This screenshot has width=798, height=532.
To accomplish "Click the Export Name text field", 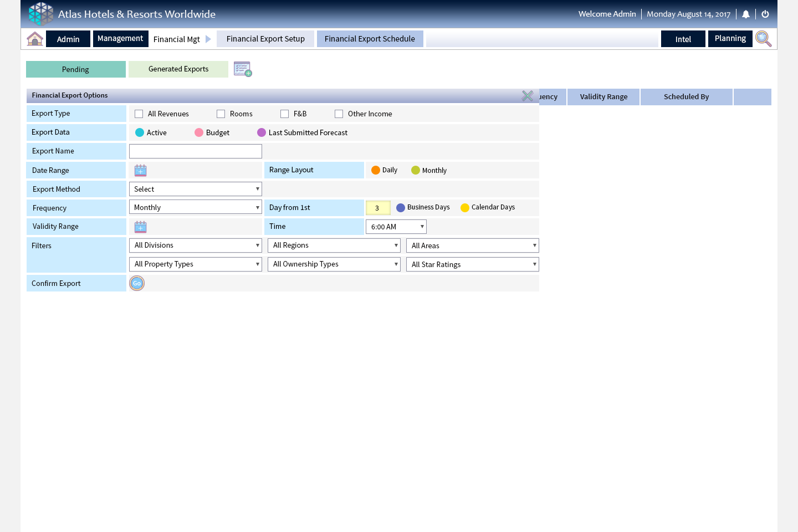I will (x=195, y=151).
